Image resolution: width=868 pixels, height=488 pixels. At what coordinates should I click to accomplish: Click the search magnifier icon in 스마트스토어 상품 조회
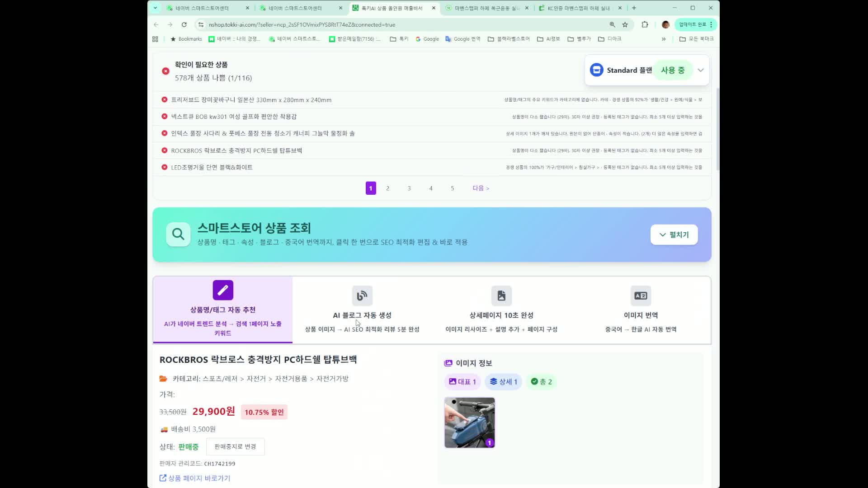pos(178,234)
